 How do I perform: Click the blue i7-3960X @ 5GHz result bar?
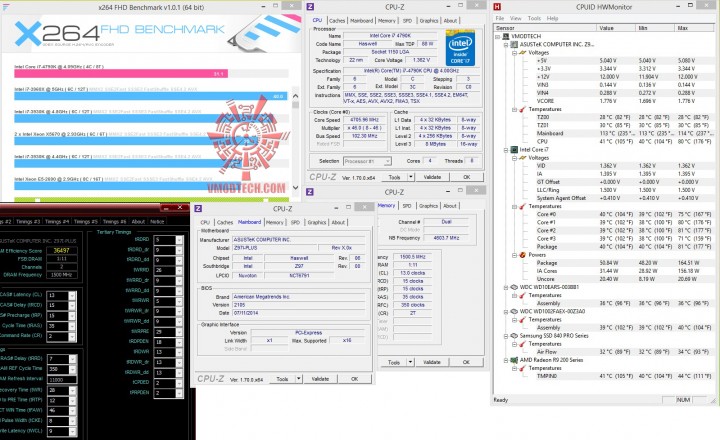pyautogui.click(x=151, y=96)
